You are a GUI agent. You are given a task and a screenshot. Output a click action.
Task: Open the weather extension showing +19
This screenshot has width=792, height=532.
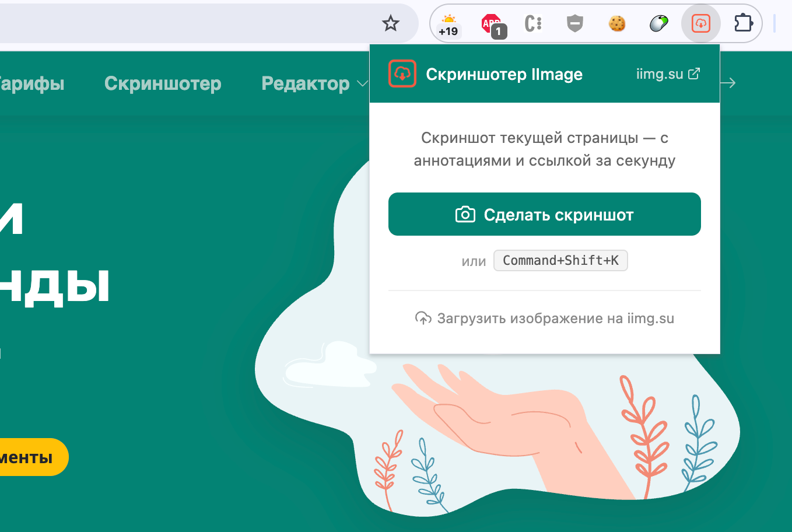pos(448,25)
